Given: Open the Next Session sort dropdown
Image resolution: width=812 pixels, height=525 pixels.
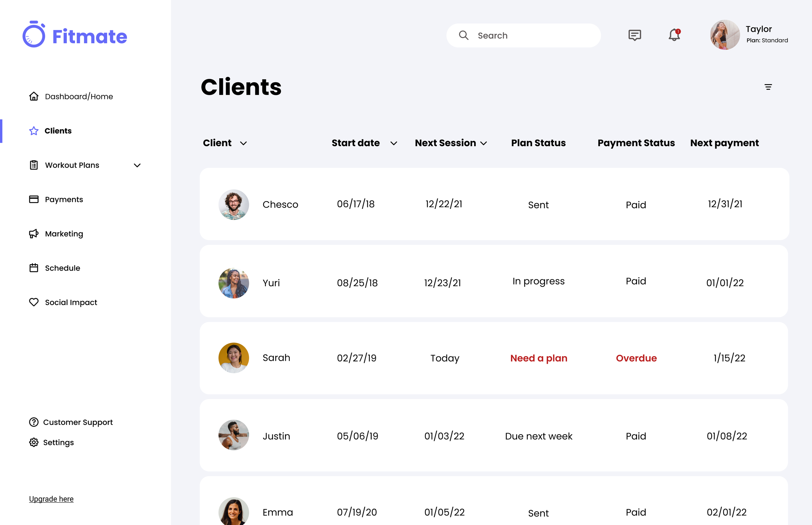Looking at the screenshot, I should 484,144.
